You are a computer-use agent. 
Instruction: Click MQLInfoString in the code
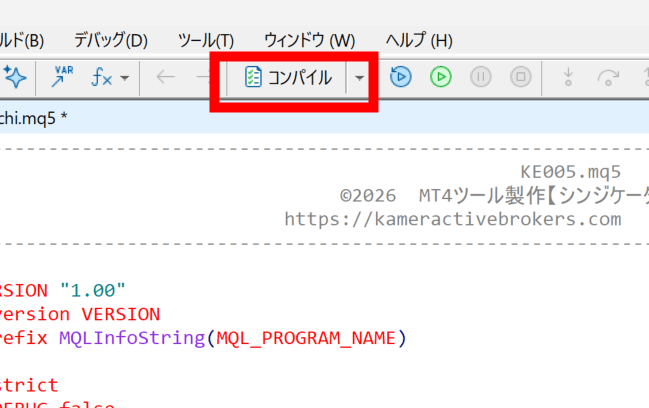132,338
